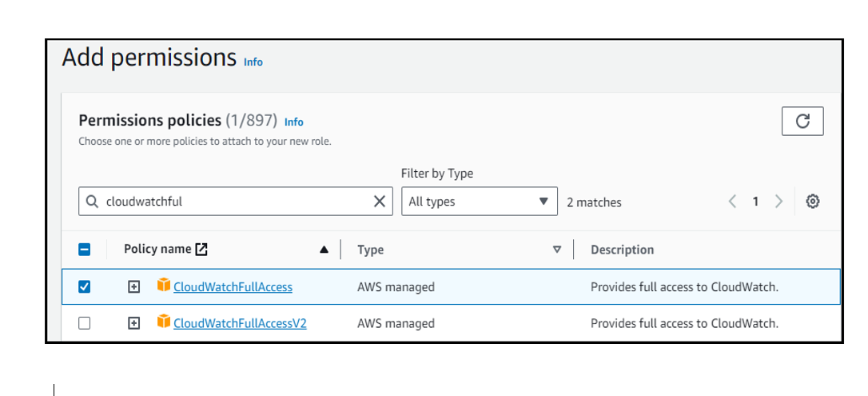The height and width of the screenshot is (396, 868).
Task: Sort the table by Policy name column
Action: (324, 250)
